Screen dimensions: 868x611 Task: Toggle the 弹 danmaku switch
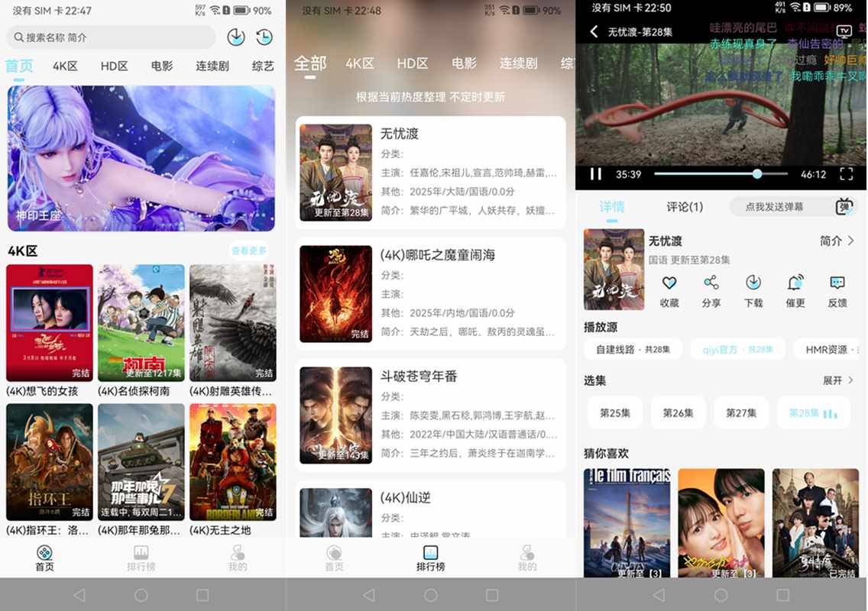tap(844, 207)
